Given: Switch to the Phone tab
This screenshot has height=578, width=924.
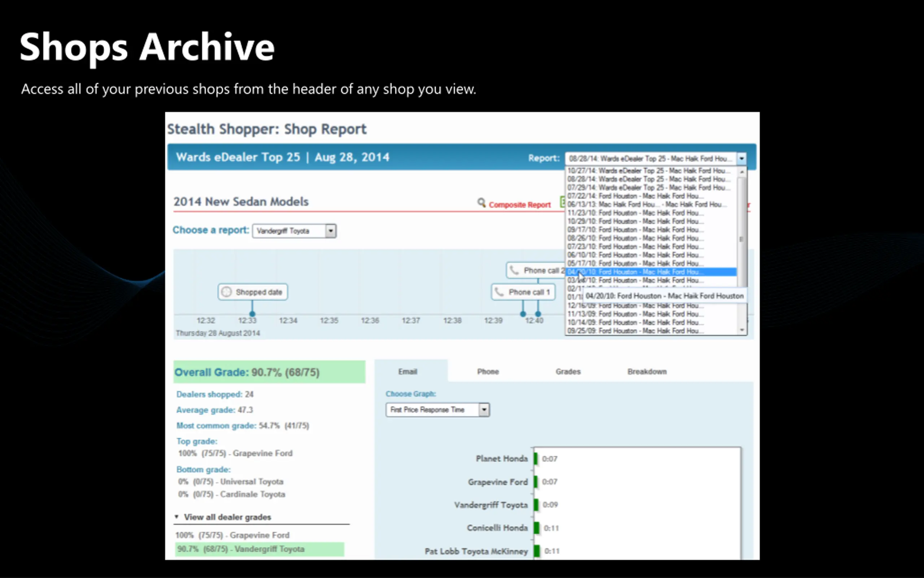Looking at the screenshot, I should [488, 372].
